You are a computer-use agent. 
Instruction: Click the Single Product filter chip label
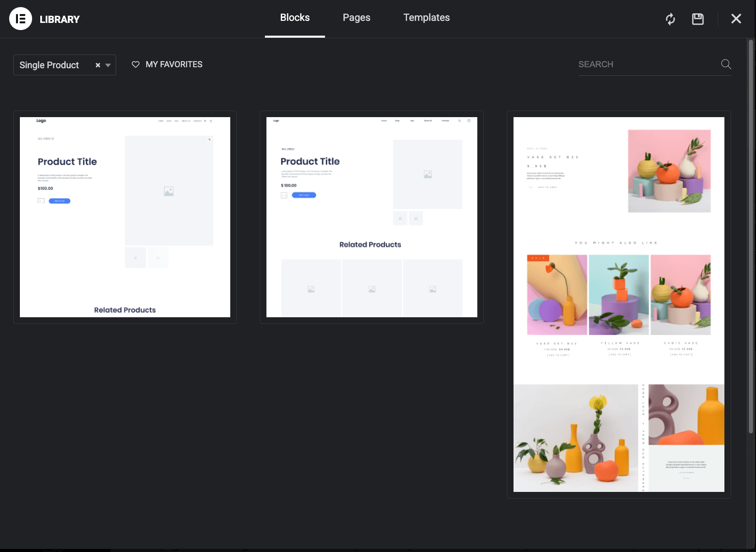(49, 65)
